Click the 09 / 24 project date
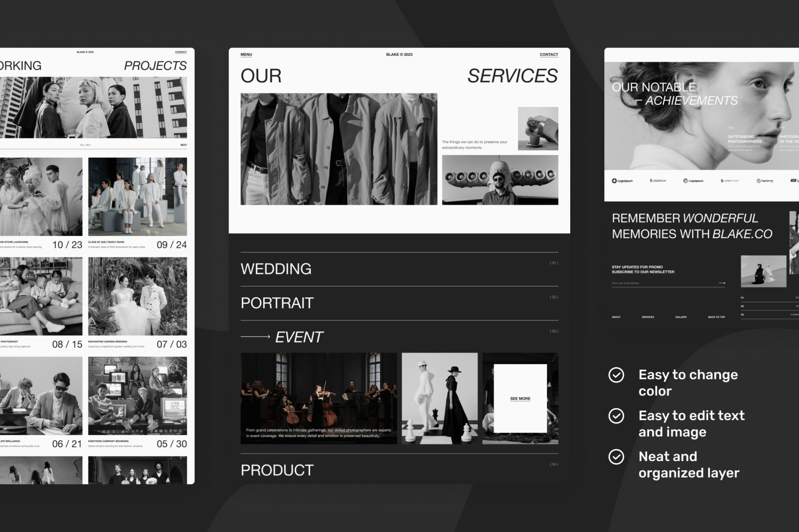 click(171, 245)
